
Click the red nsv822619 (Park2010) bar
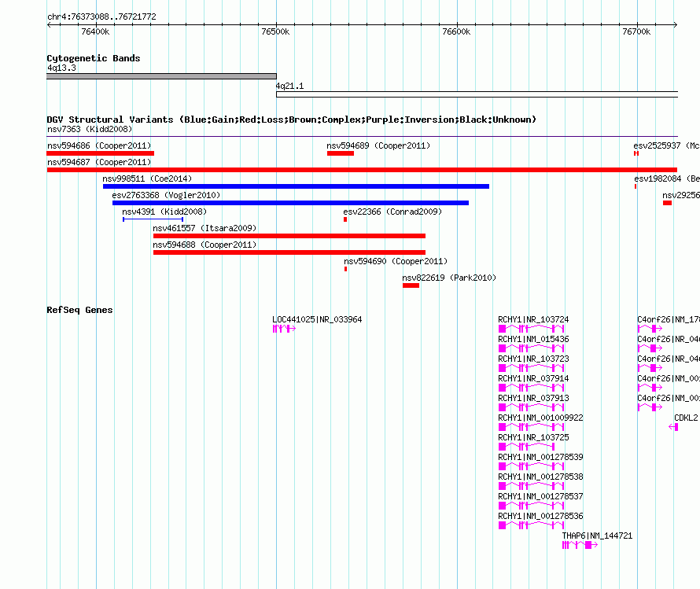(411, 285)
